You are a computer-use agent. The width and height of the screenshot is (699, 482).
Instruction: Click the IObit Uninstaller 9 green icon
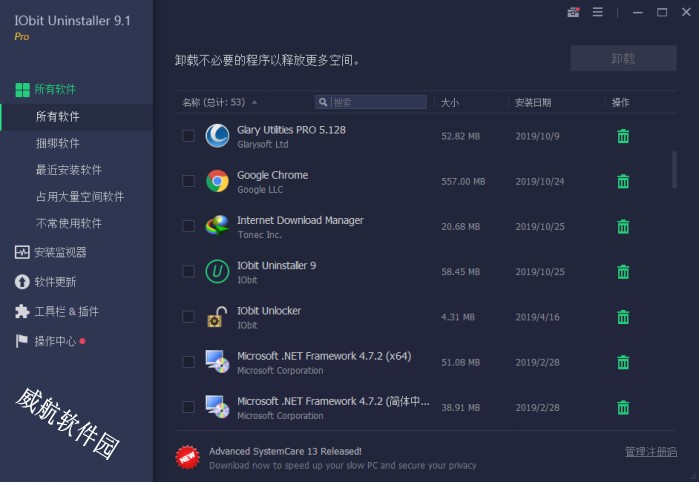[217, 272]
